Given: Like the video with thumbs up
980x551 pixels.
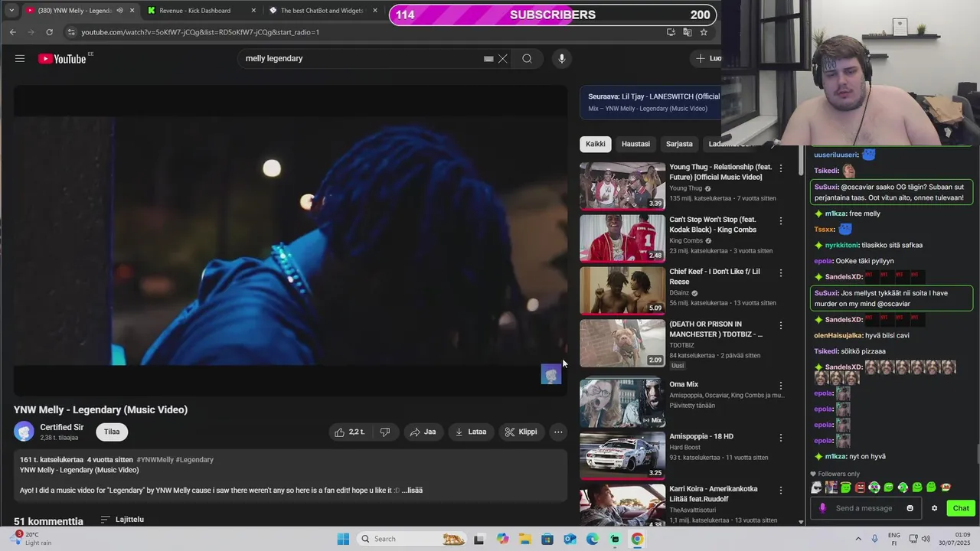Looking at the screenshot, I should coord(350,432).
